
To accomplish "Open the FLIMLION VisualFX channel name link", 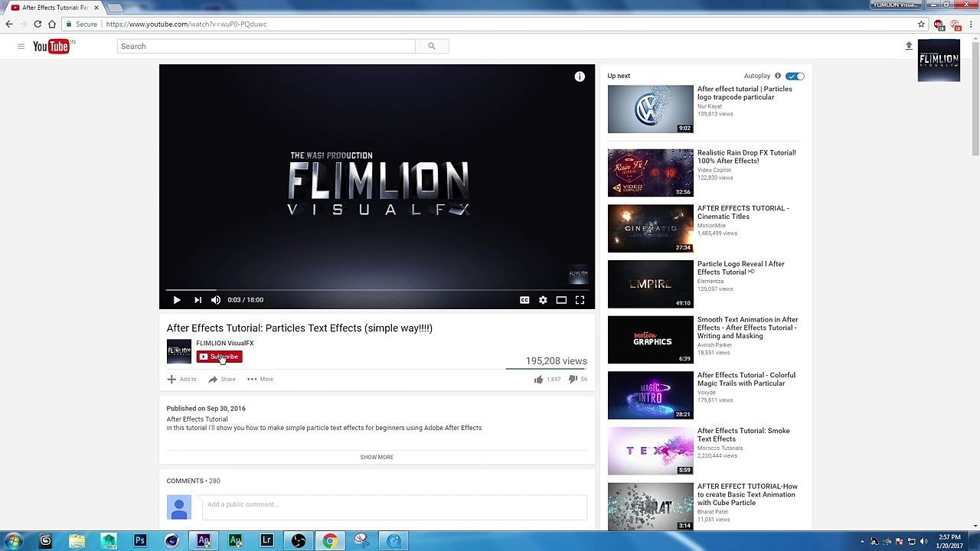I will tap(225, 343).
